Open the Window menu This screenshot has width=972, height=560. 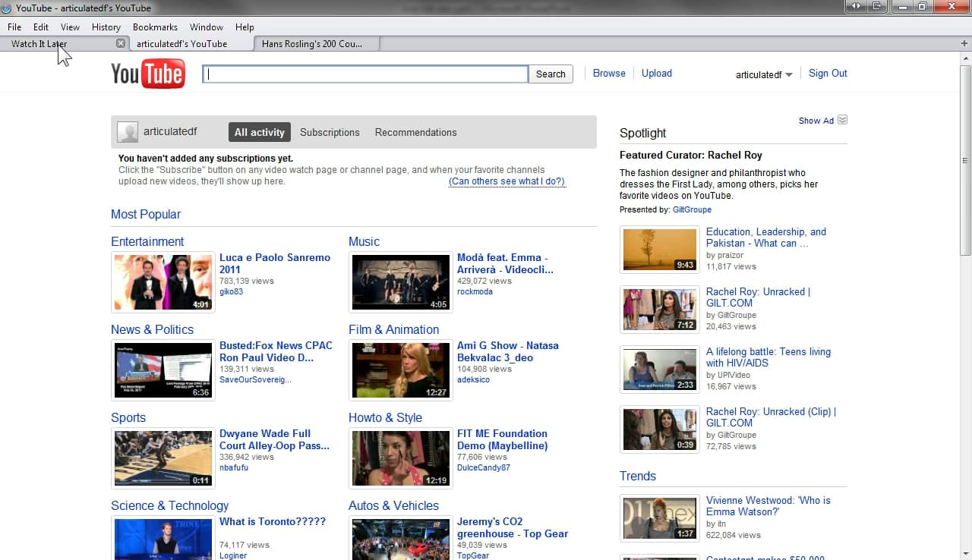click(207, 27)
